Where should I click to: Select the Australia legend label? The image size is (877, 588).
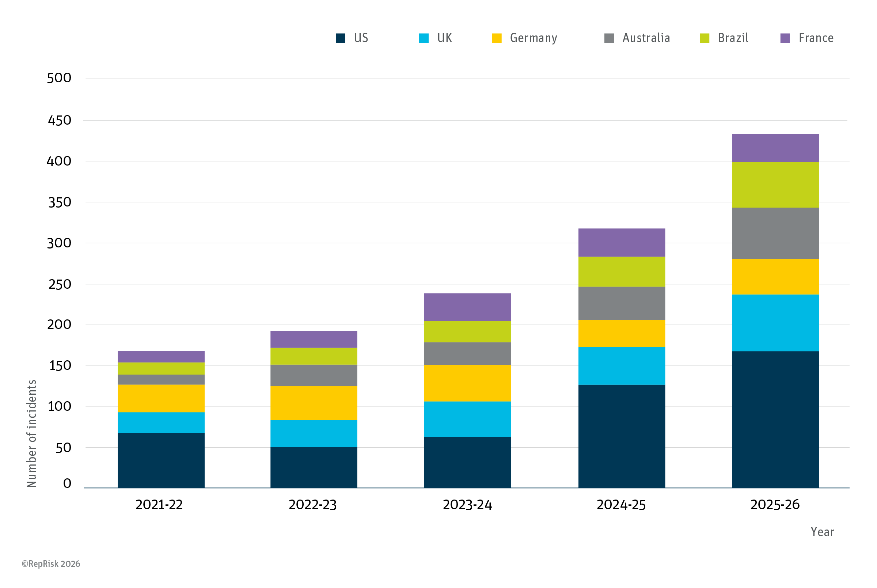(x=646, y=38)
